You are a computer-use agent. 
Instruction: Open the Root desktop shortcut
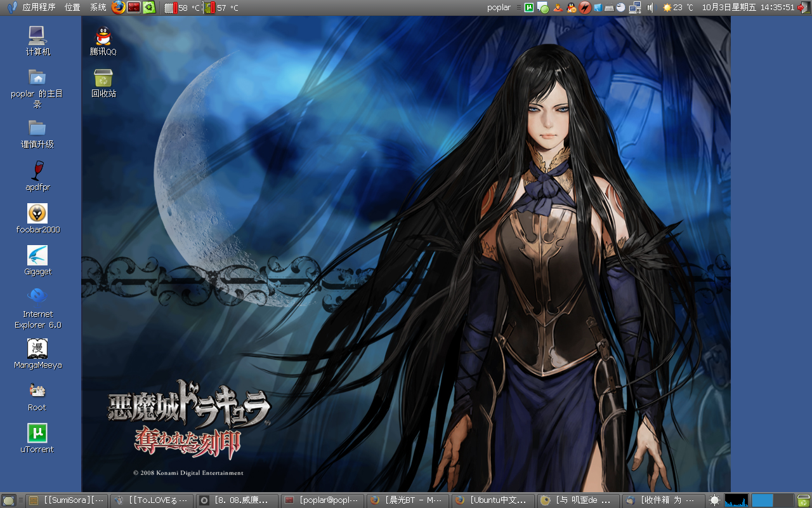(x=37, y=397)
